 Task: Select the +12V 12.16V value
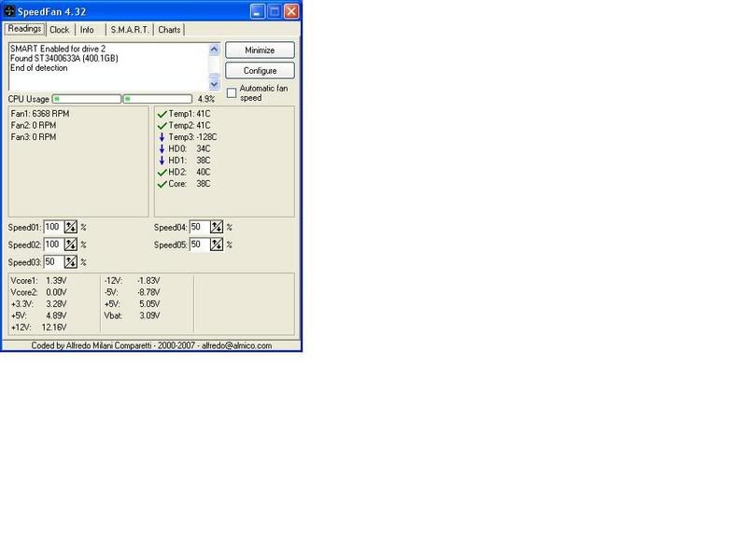coord(54,328)
